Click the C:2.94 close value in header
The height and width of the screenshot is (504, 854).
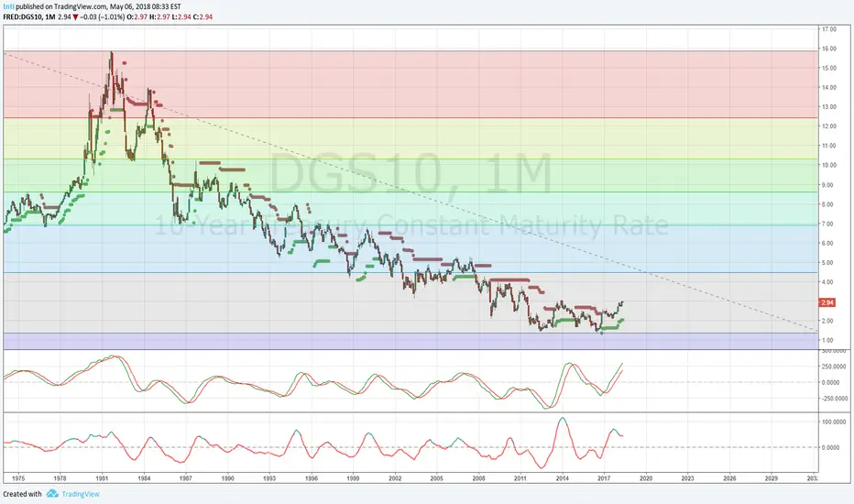coord(203,16)
